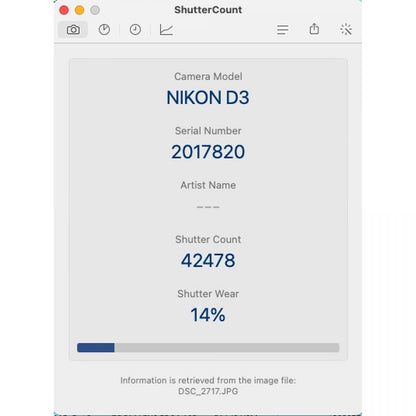This screenshot has width=416, height=416.
Task: Click the grayed-out zoom window button
Action: (x=95, y=10)
